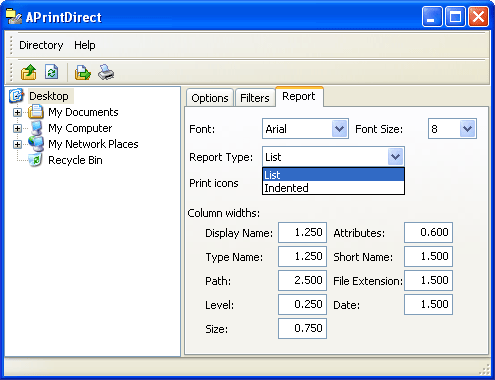The width and height of the screenshot is (495, 380).
Task: Click the up-folder toolbar icon
Action: coord(29,72)
